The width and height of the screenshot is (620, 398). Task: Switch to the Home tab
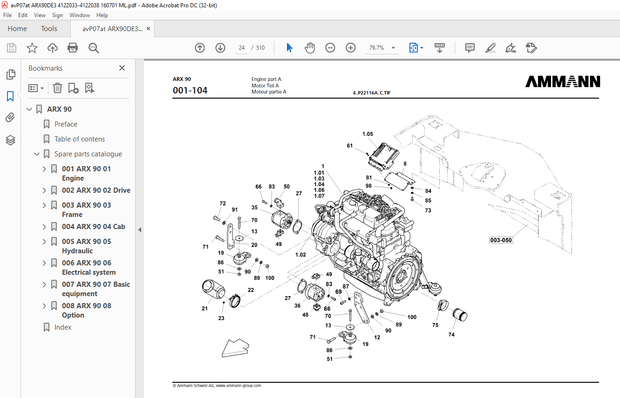(17, 28)
